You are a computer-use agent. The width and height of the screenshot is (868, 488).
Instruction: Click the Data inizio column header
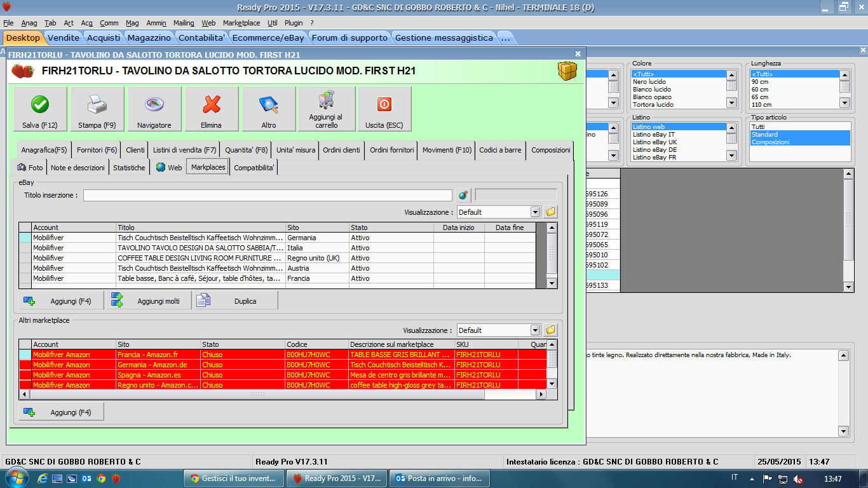459,227
